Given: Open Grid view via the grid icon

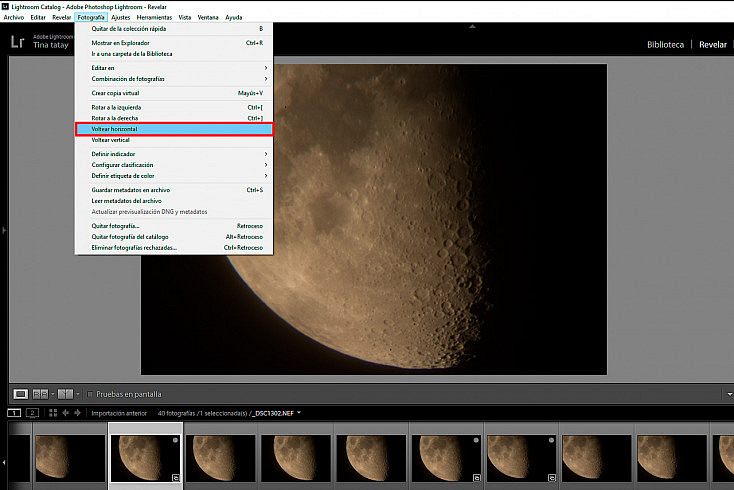Looking at the screenshot, I should [x=53, y=413].
